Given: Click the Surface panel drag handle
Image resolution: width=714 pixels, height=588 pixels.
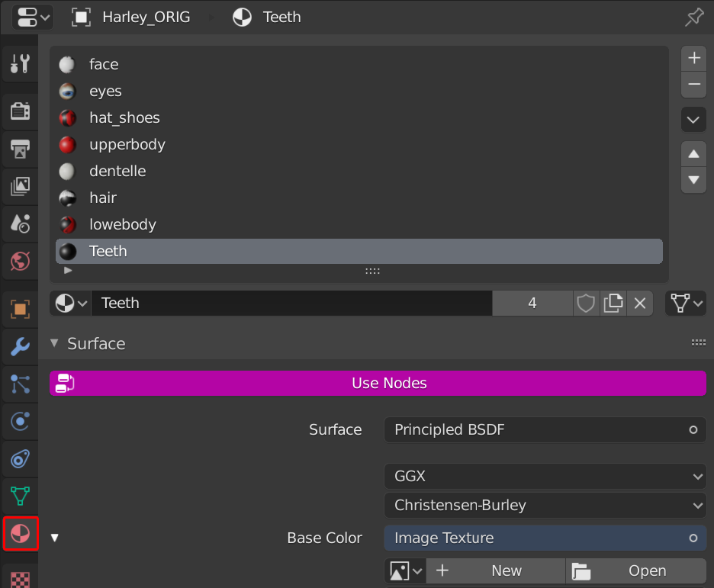Looking at the screenshot, I should 698,342.
